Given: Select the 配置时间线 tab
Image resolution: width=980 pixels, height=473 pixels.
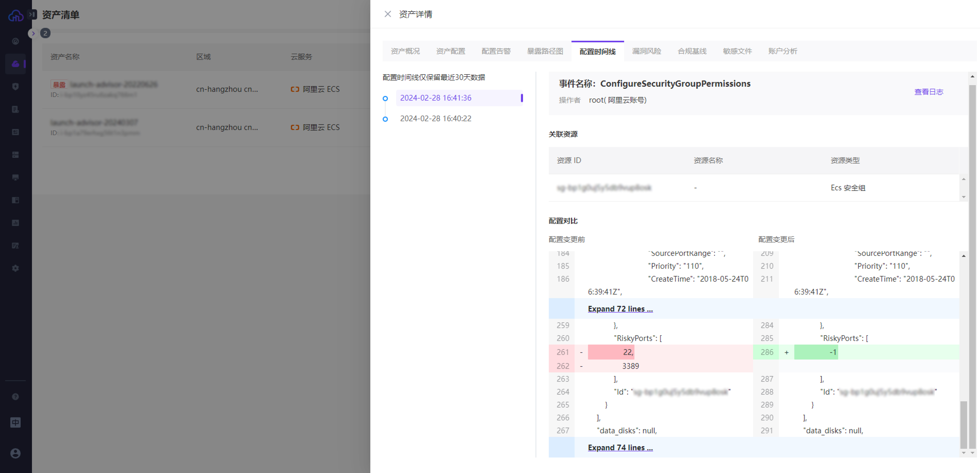Looking at the screenshot, I should 597,52.
